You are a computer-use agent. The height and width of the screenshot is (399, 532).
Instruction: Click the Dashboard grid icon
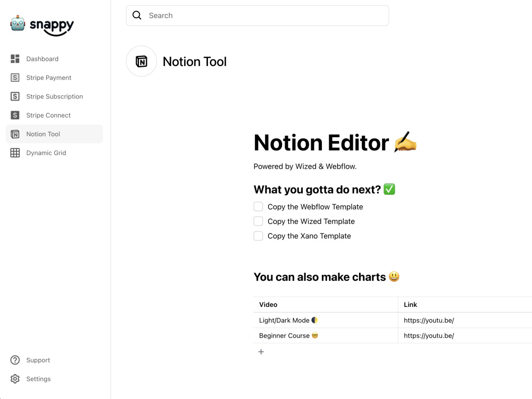pyautogui.click(x=15, y=59)
